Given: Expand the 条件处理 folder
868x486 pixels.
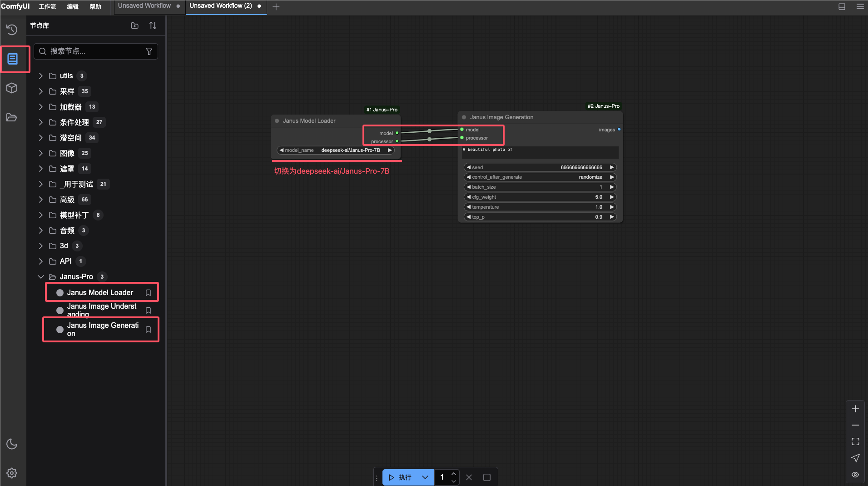Looking at the screenshot, I should click(41, 122).
